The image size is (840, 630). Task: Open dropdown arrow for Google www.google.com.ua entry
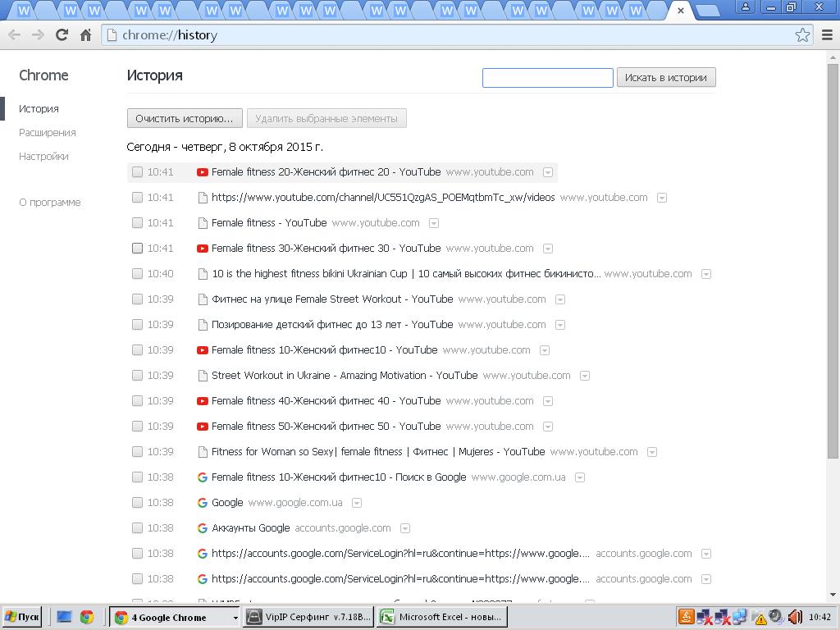coord(357,503)
